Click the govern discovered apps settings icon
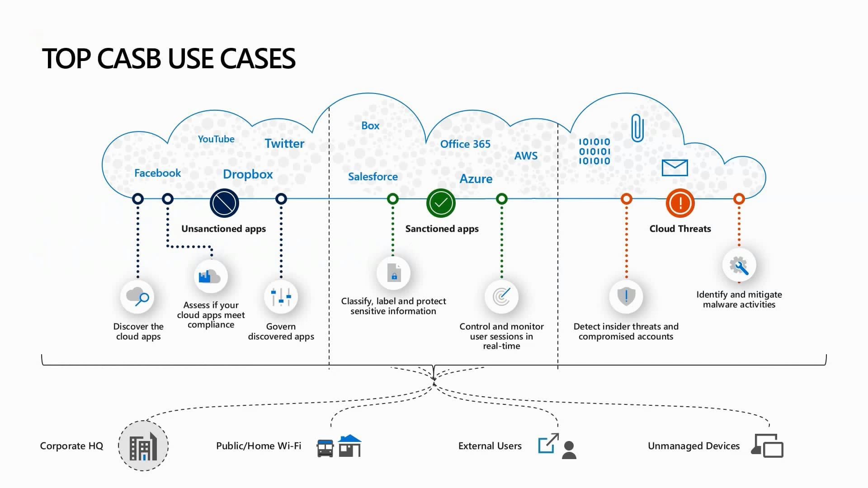The image size is (868, 488). [281, 297]
